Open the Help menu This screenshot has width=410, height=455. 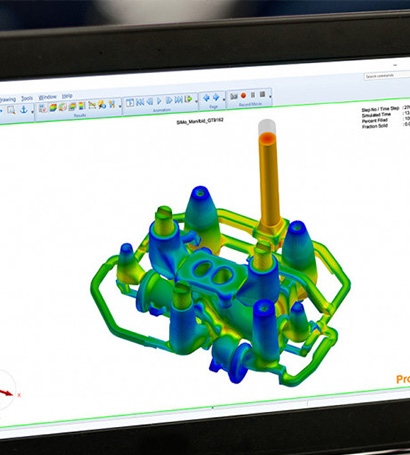click(67, 96)
